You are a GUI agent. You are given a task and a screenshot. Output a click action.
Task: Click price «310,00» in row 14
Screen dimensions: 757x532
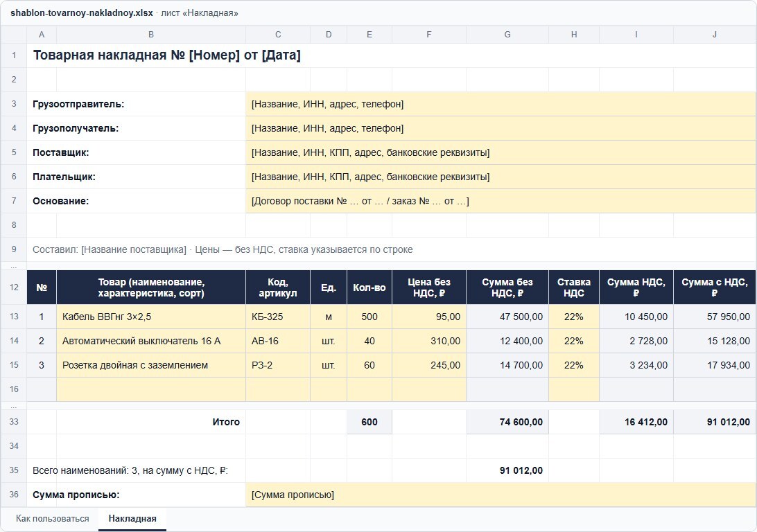pyautogui.click(x=429, y=341)
